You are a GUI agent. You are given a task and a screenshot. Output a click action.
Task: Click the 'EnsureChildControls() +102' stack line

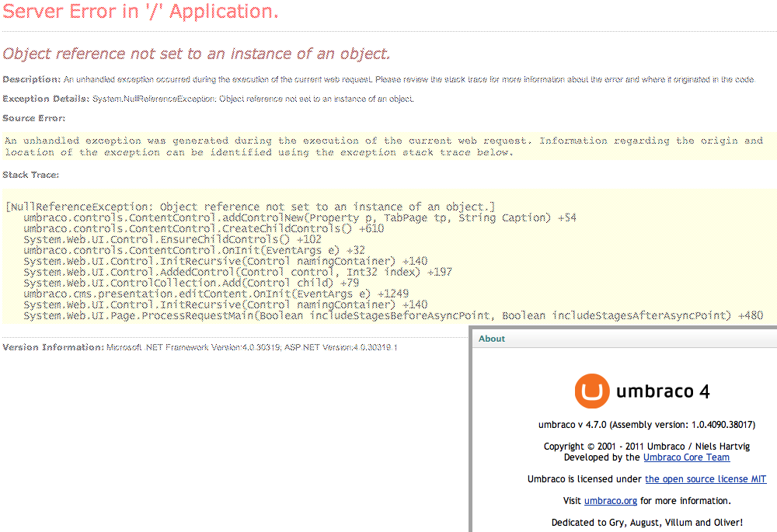click(x=172, y=239)
